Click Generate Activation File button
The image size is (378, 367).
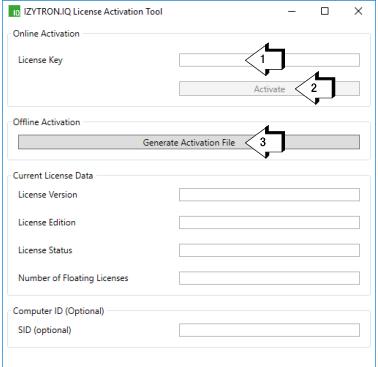[189, 142]
